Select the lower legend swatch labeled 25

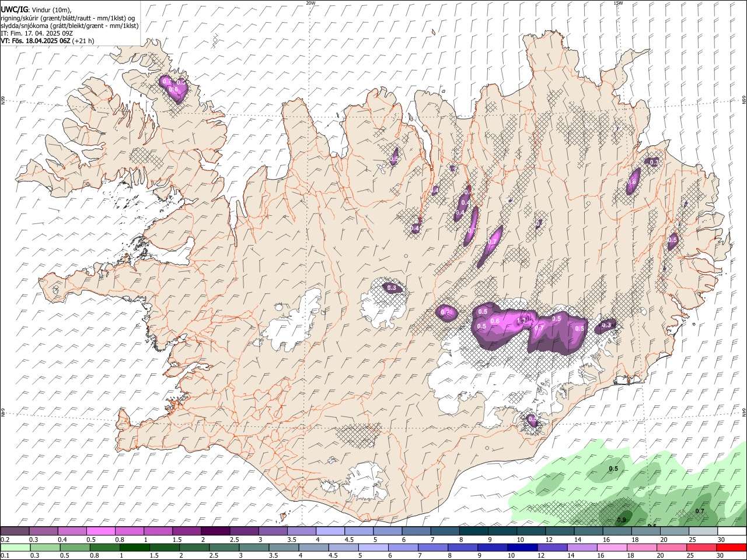[701, 548]
